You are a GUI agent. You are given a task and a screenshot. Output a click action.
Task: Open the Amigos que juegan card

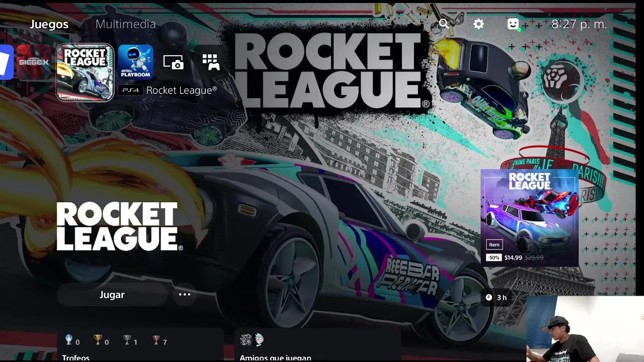[318, 345]
